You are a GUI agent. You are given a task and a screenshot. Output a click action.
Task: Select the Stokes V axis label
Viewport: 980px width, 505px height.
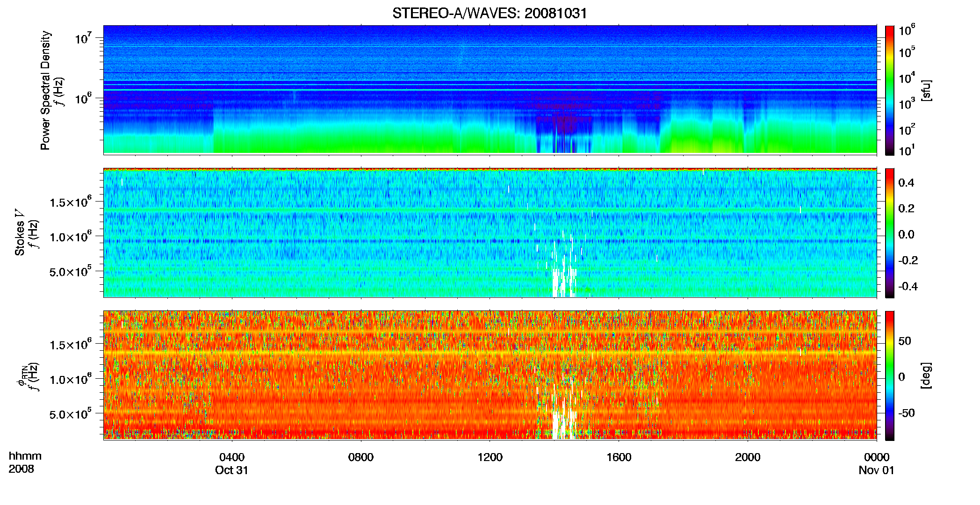click(x=20, y=232)
